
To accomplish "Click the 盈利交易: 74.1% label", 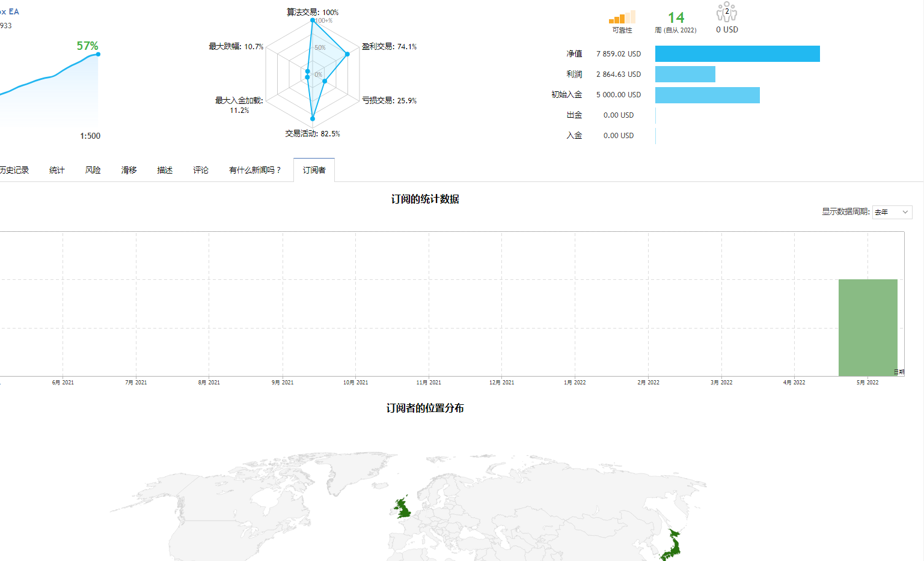I will point(390,46).
